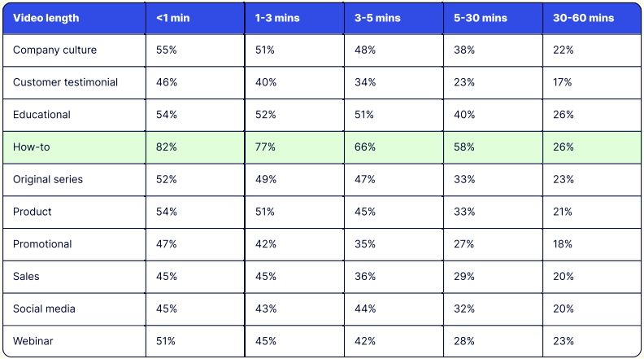Click the Educational row label
The image size is (644, 359).
click(41, 115)
